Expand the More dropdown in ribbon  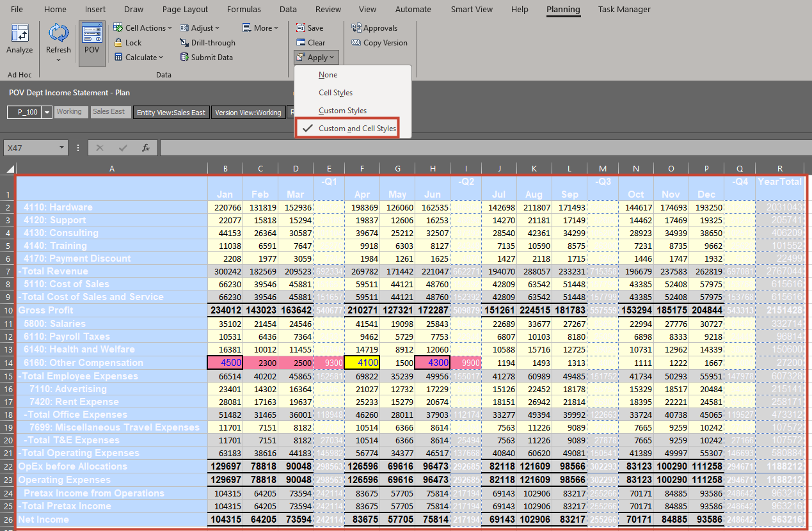[x=260, y=28]
